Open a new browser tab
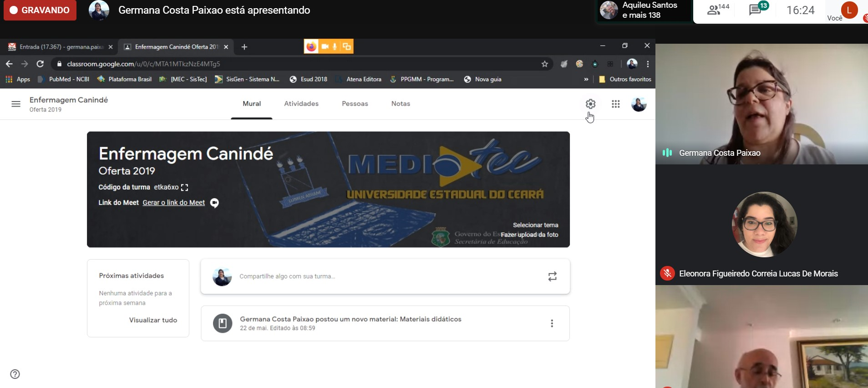 [x=244, y=47]
